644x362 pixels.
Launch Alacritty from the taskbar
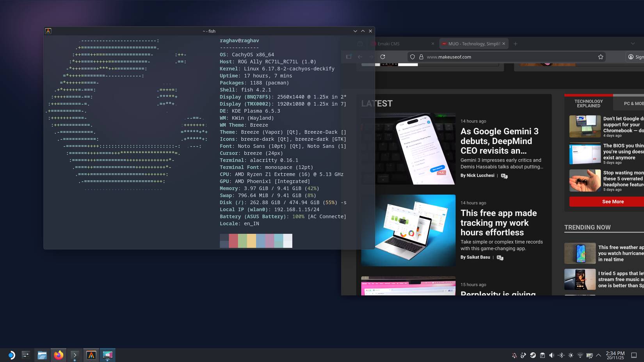(91, 355)
